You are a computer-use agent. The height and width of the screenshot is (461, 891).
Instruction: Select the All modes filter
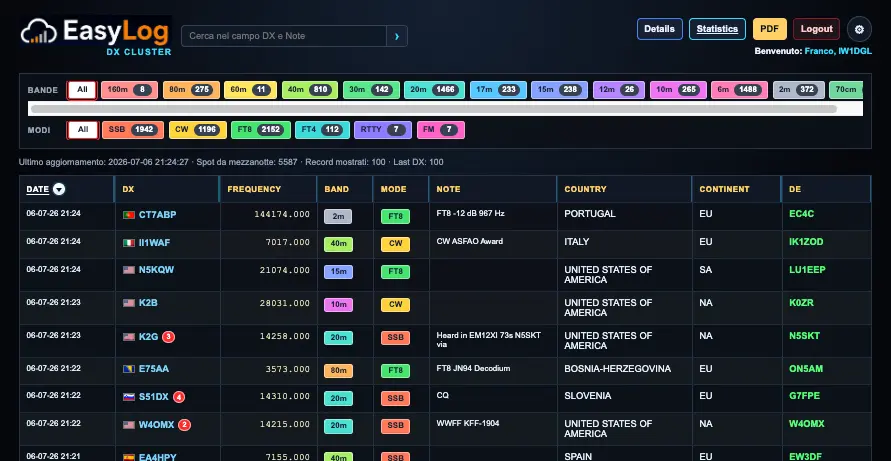click(x=83, y=130)
